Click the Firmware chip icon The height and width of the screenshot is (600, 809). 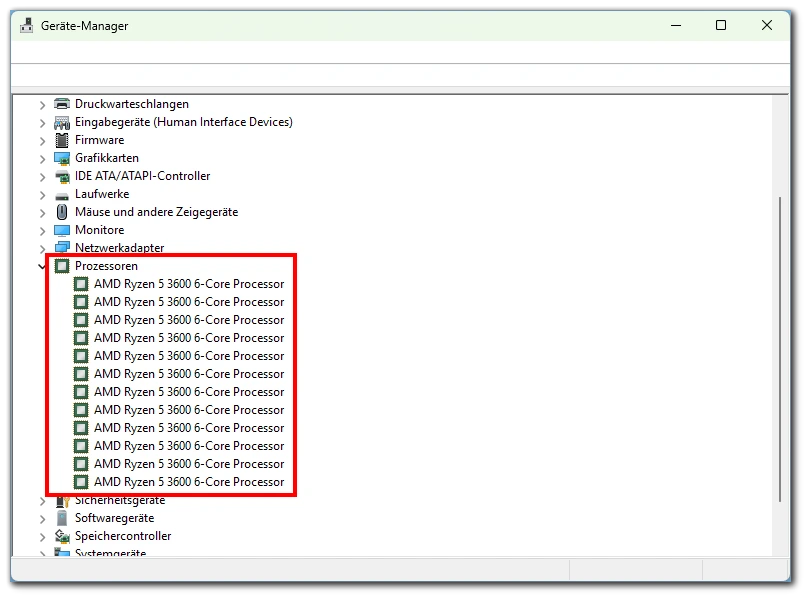[62, 140]
